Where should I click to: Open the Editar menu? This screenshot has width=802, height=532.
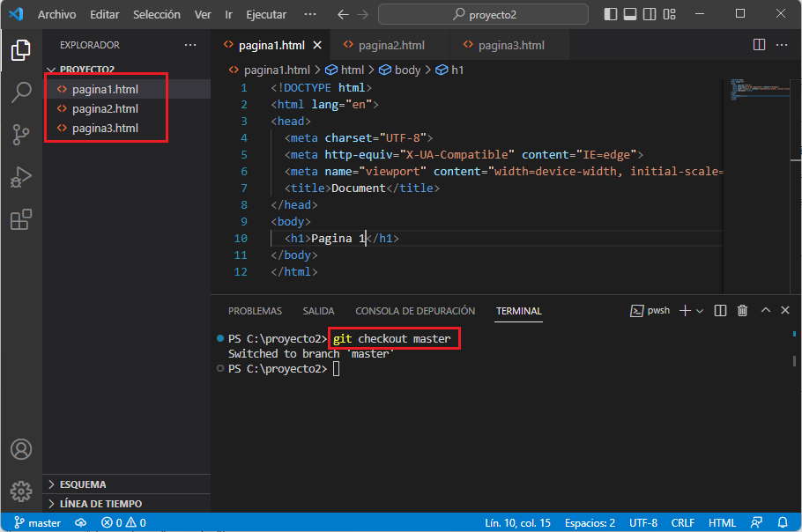(x=104, y=14)
